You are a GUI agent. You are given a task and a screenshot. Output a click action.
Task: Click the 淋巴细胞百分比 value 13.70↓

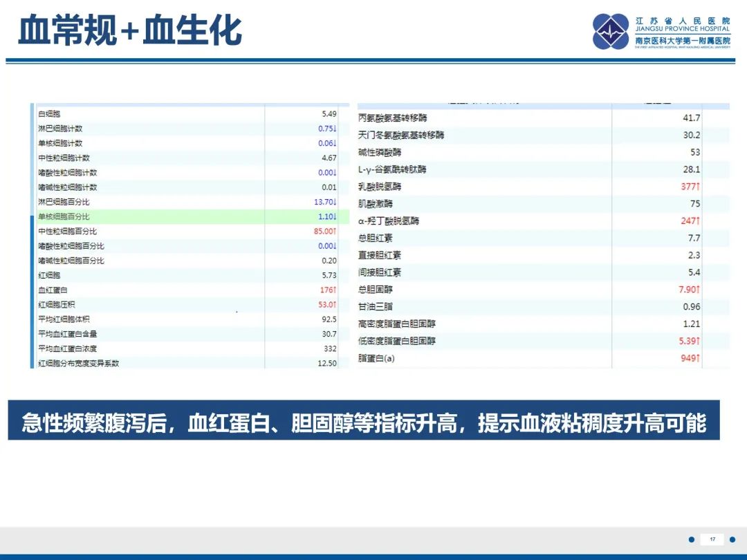pos(325,202)
